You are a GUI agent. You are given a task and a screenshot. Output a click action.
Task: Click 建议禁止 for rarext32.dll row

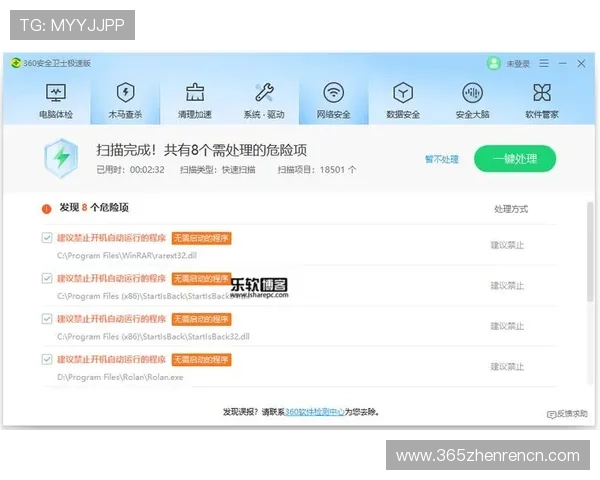point(507,245)
